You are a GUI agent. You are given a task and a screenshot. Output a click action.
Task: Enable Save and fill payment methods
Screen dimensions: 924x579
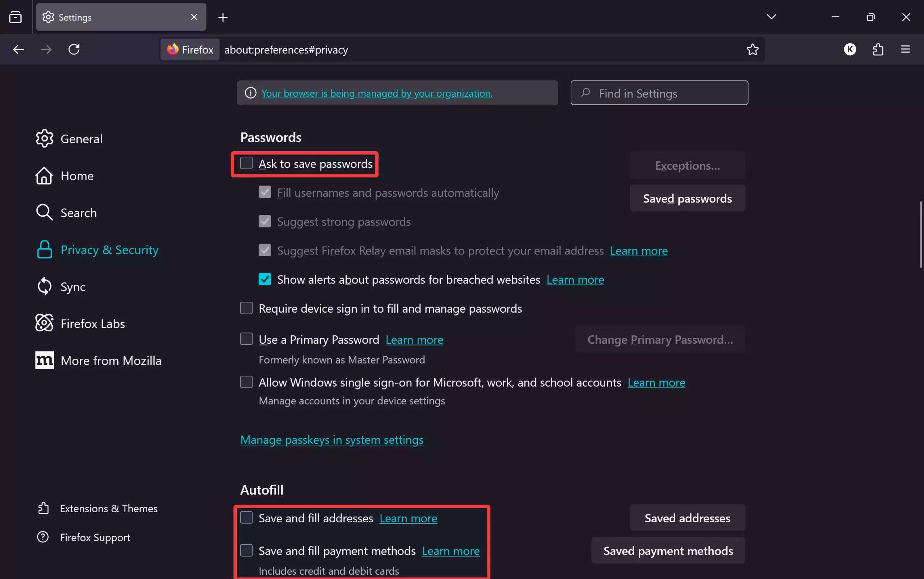[x=246, y=550]
